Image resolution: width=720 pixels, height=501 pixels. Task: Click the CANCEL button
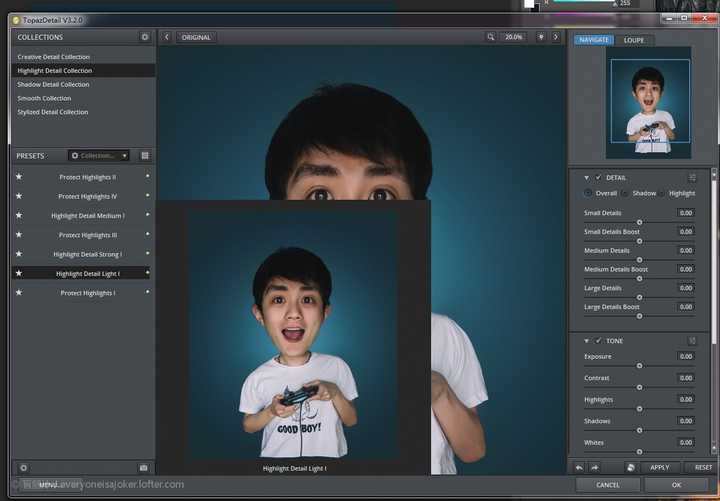coord(608,485)
